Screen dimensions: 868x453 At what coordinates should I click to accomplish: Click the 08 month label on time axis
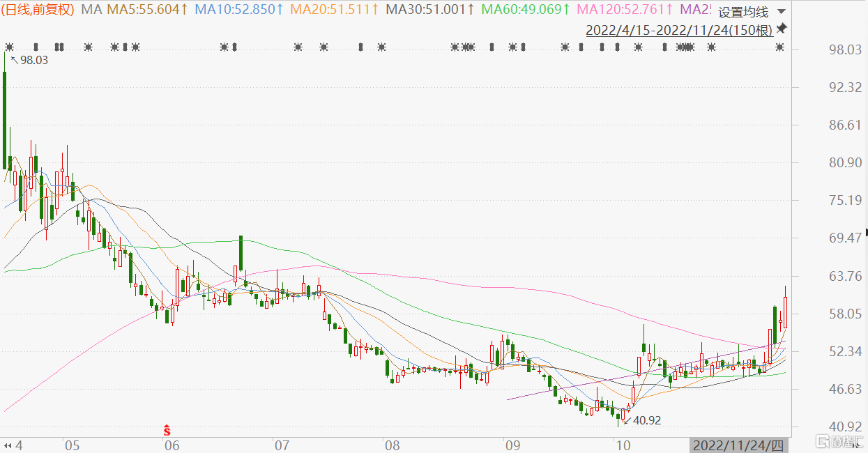click(392, 445)
